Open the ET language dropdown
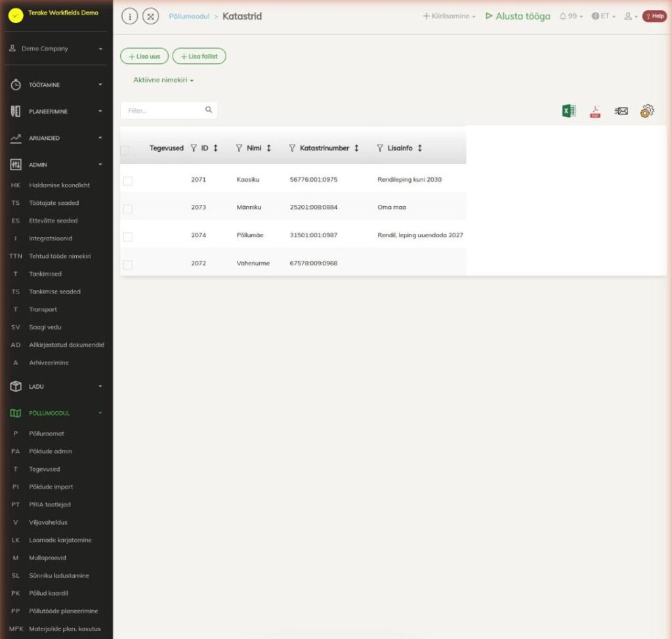The height and width of the screenshot is (639, 672). (604, 16)
